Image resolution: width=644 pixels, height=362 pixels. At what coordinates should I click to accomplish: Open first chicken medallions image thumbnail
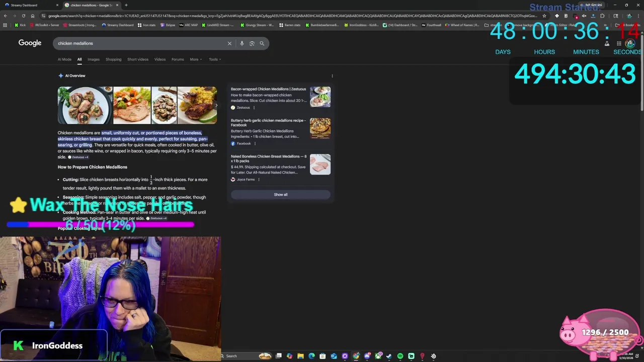(85, 105)
